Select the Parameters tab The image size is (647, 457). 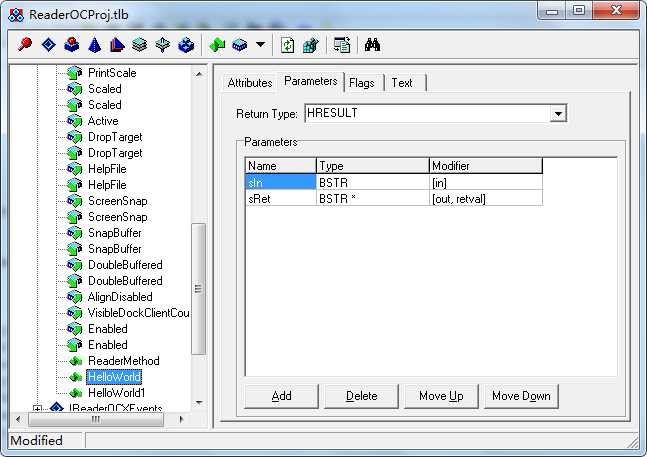pos(311,81)
